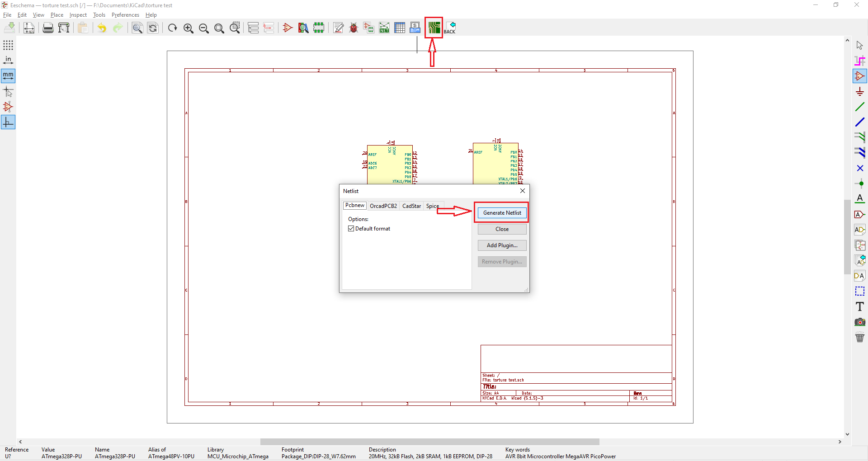Image resolution: width=868 pixels, height=461 pixels.
Task: Toggle horizontal/vertical wire constraint
Action: (8, 122)
